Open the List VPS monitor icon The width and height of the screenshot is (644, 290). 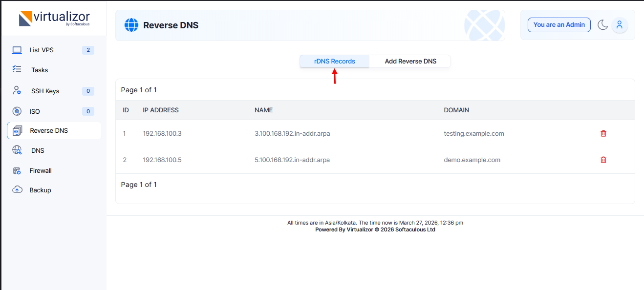[17, 50]
